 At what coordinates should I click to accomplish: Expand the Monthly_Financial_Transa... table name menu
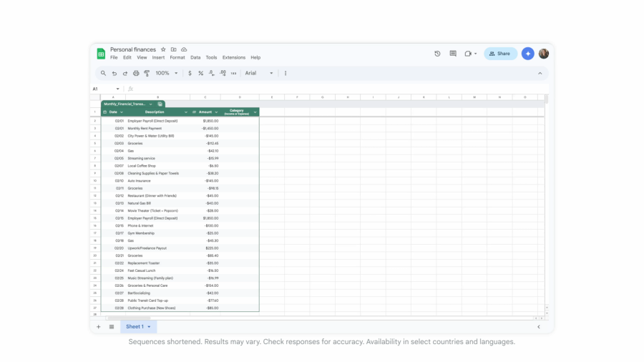coord(151,104)
